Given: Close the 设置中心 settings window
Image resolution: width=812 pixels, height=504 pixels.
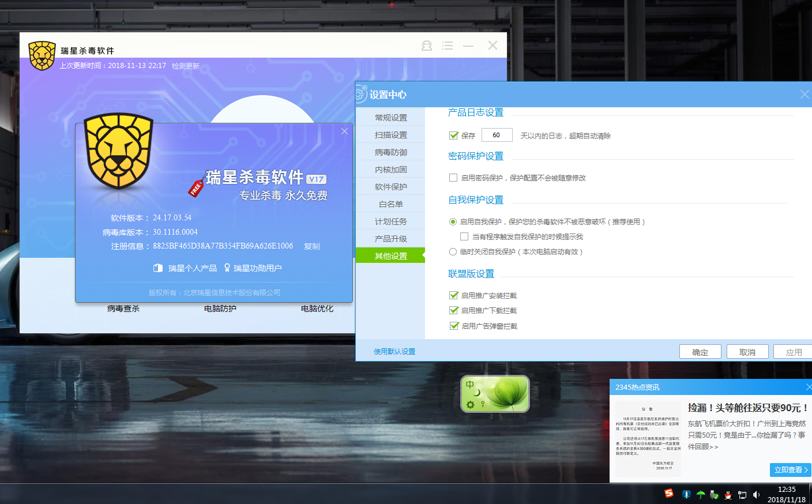Looking at the screenshot, I should tap(805, 95).
